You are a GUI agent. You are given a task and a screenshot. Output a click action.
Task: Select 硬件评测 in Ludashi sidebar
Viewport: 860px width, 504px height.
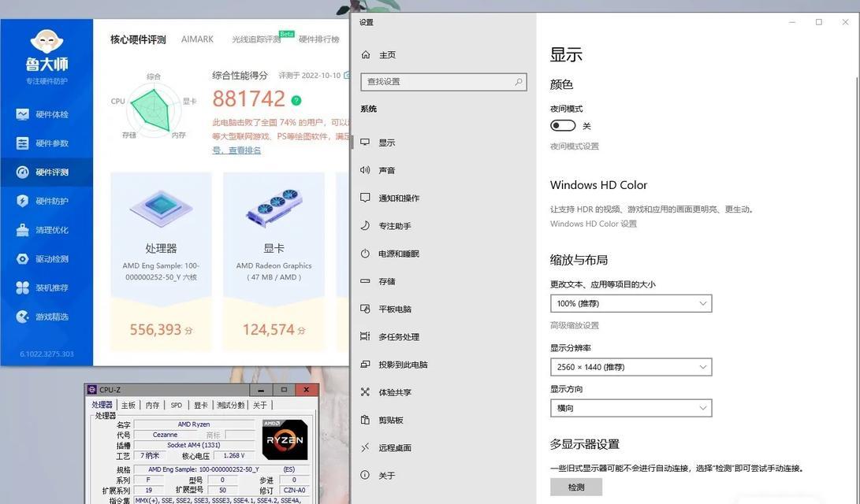coord(47,172)
